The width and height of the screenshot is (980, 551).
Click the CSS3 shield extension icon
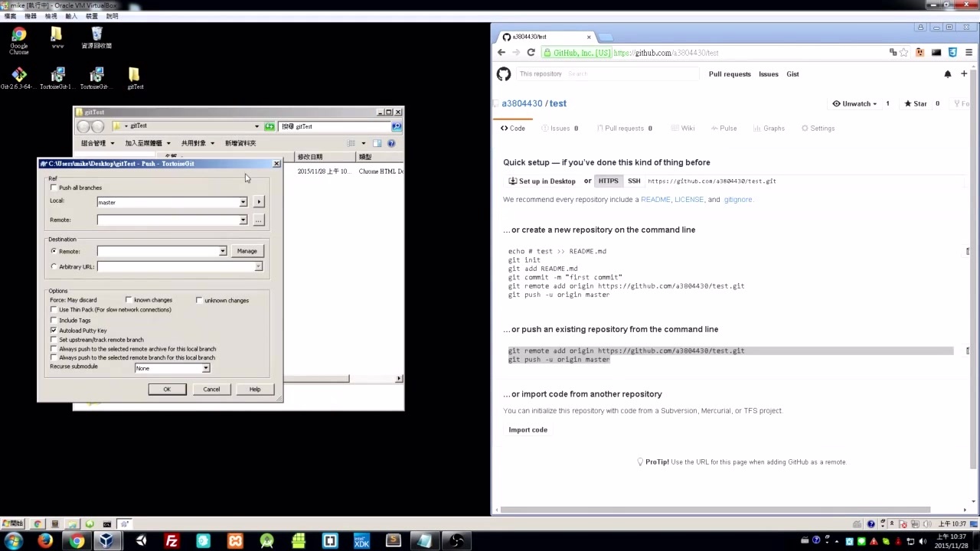952,53
